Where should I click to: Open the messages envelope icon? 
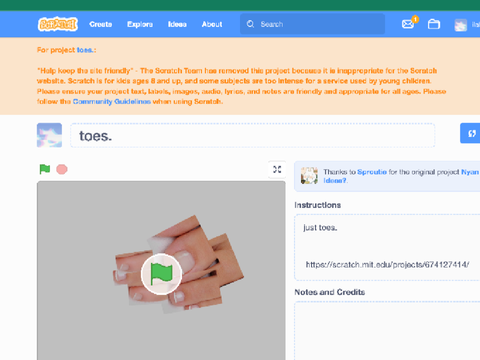(x=408, y=24)
